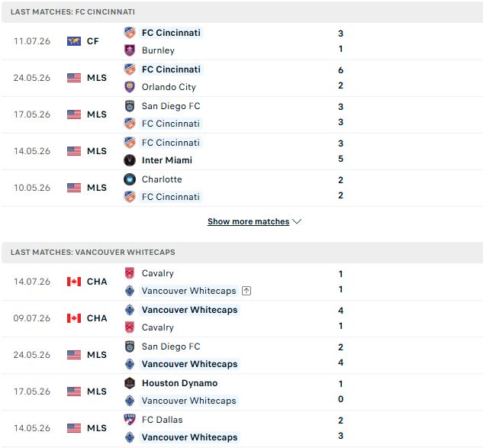Screen dimensions: 483x448
Task: Click the advancing arrow icon beside Vancouver Whitecaps
Action: click(246, 291)
